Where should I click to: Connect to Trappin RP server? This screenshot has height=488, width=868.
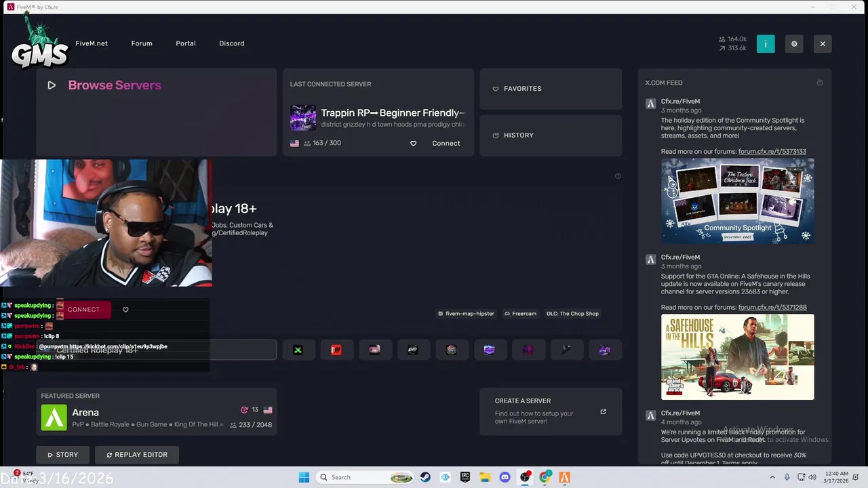coord(446,144)
